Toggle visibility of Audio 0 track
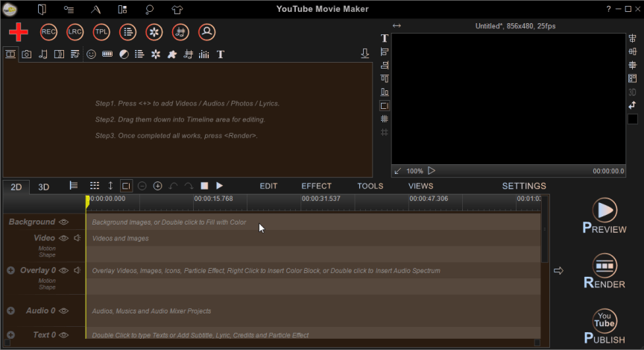The image size is (644, 350). (x=64, y=310)
